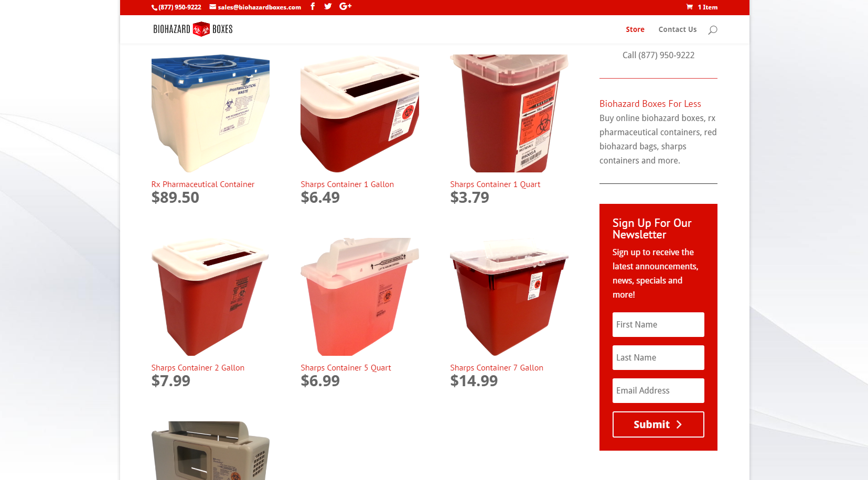The width and height of the screenshot is (868, 480).
Task: Click the shopping cart icon
Action: (689, 7)
